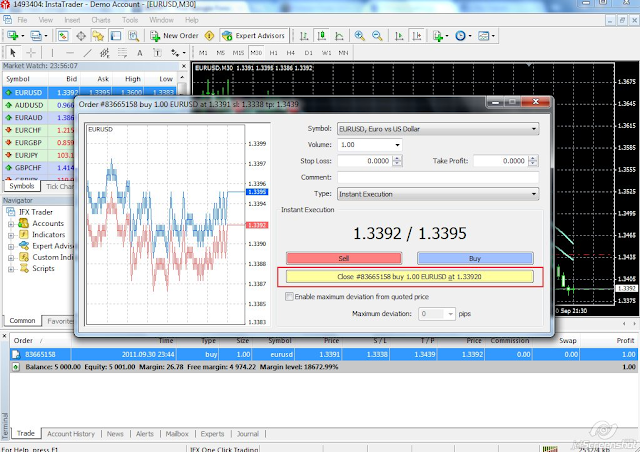This screenshot has width=640, height=452.
Task: Open the Type dropdown showing Instant Execution
Action: pos(533,194)
